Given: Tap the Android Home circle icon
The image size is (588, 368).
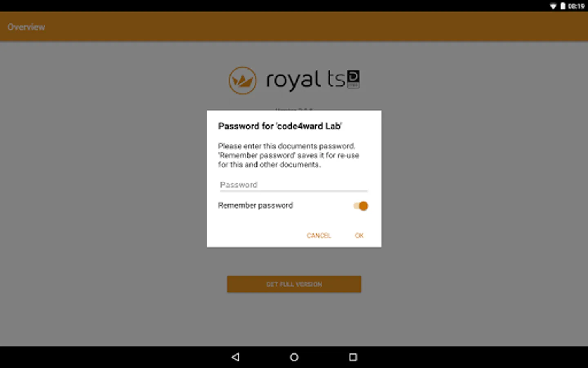Looking at the screenshot, I should (294, 357).
